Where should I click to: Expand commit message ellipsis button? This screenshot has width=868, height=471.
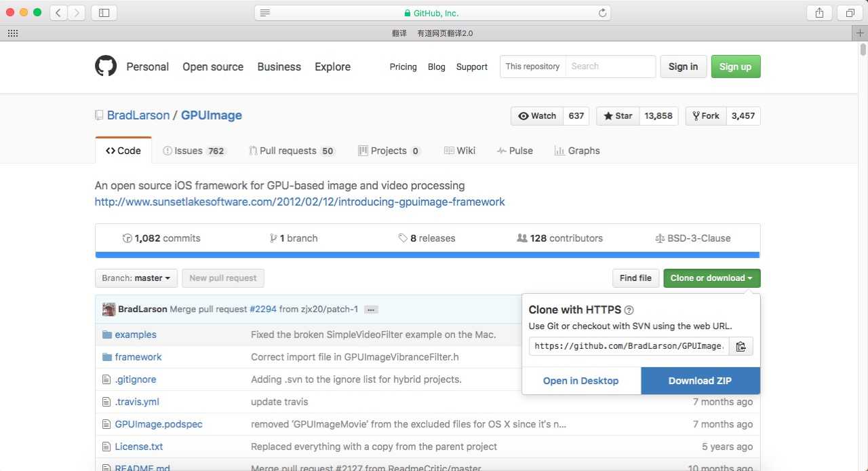click(371, 309)
